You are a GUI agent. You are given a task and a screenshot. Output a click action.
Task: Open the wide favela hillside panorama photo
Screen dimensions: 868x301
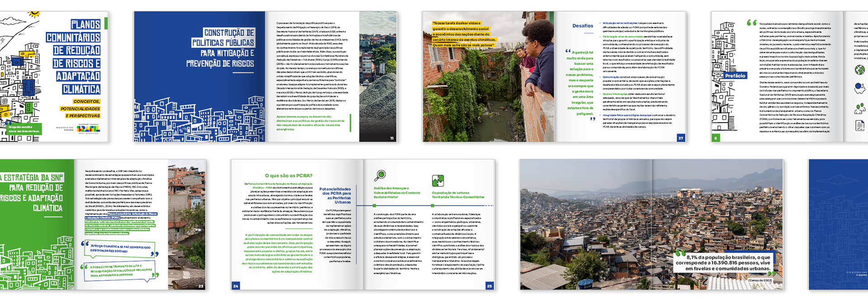click(651, 225)
